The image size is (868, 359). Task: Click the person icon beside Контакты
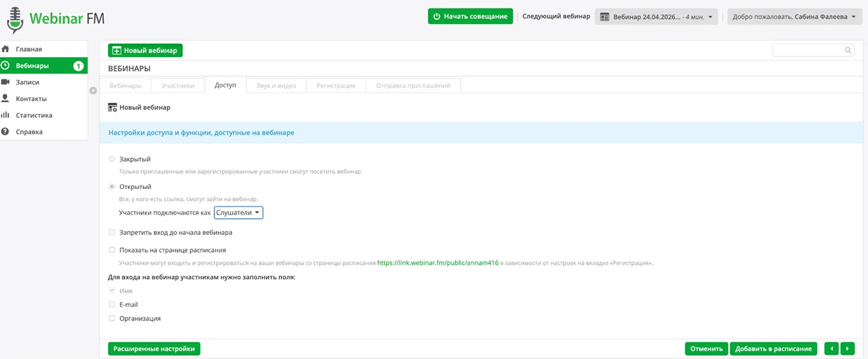[x=5, y=99]
